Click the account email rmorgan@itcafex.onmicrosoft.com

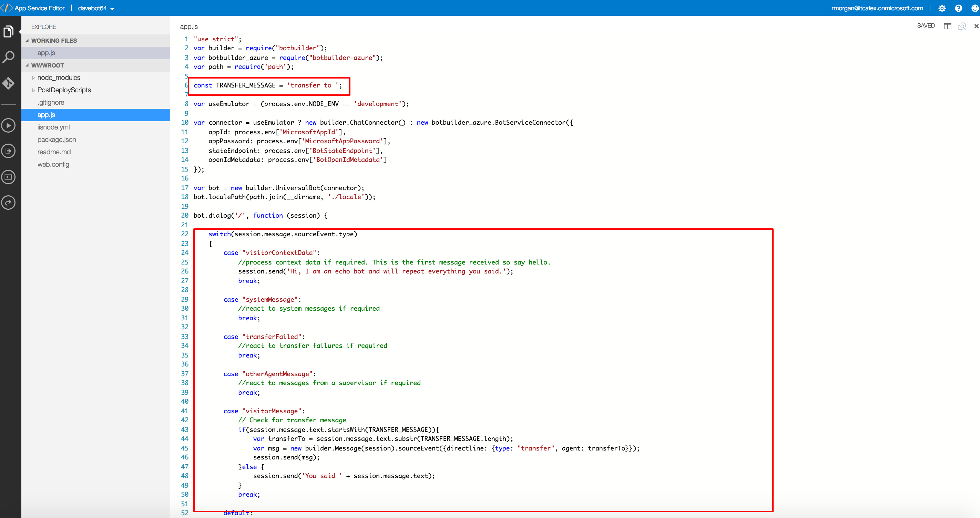(x=877, y=8)
